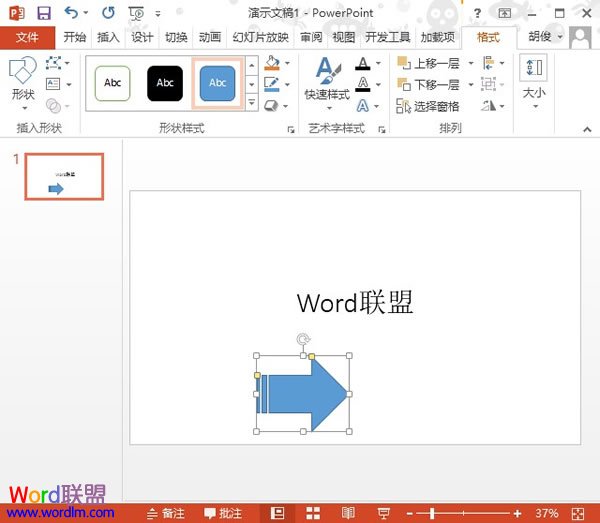The height and width of the screenshot is (523, 600).
Task: Expand the 形状样式 dialog launcher
Action: click(x=291, y=129)
